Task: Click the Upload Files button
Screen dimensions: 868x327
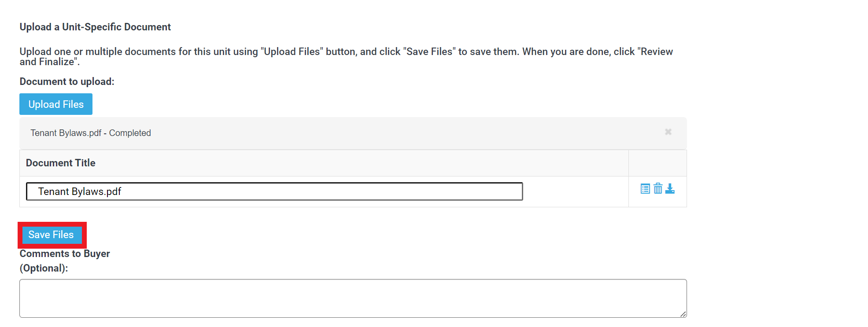Action: pyautogui.click(x=56, y=104)
